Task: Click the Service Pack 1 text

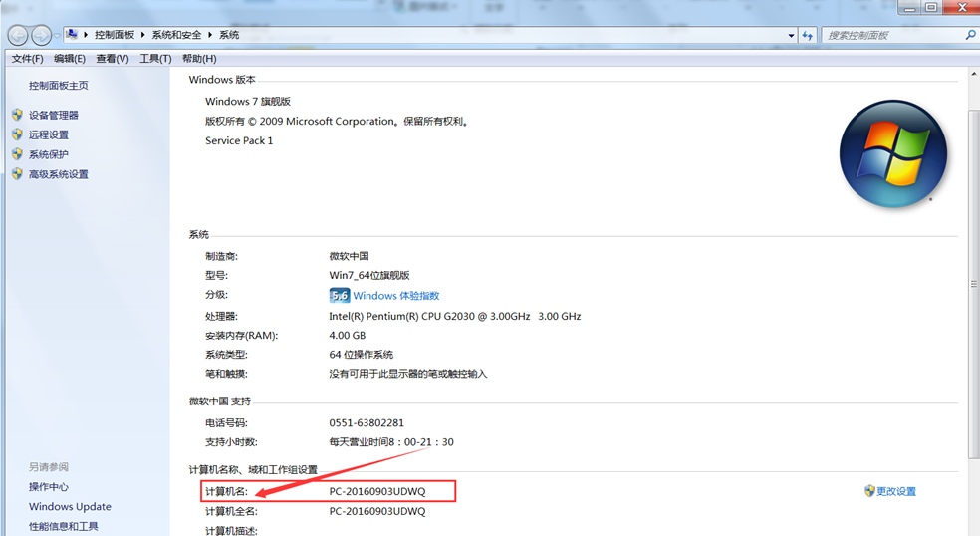Action: pos(239,140)
